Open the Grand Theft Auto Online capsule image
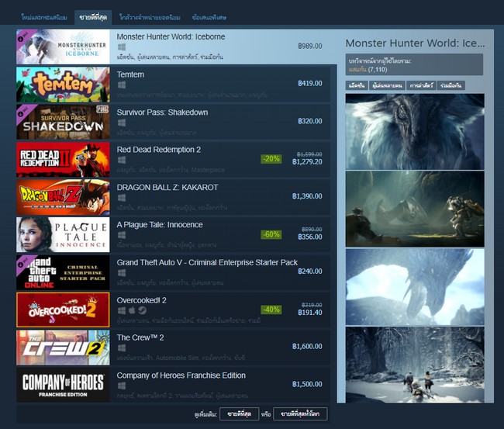 tap(63, 272)
